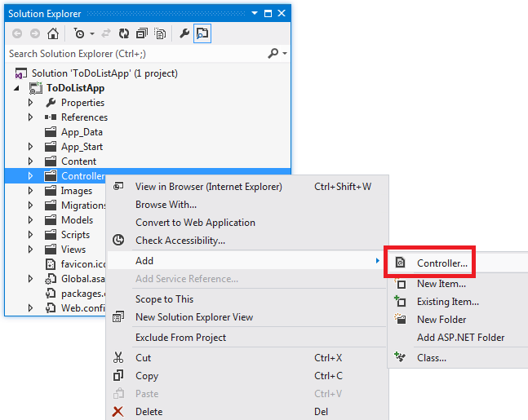Choose Delete from the context menu
528x420 pixels.
[247, 412]
